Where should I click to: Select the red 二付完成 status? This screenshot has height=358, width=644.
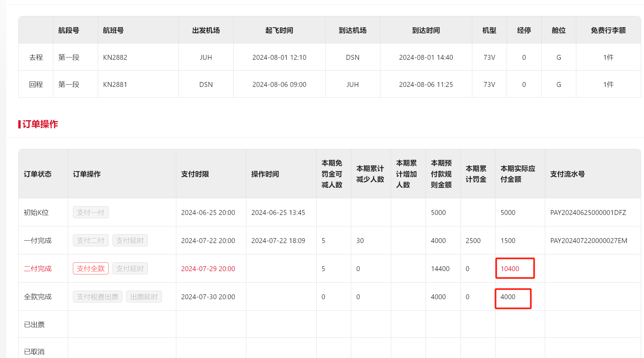tap(38, 268)
